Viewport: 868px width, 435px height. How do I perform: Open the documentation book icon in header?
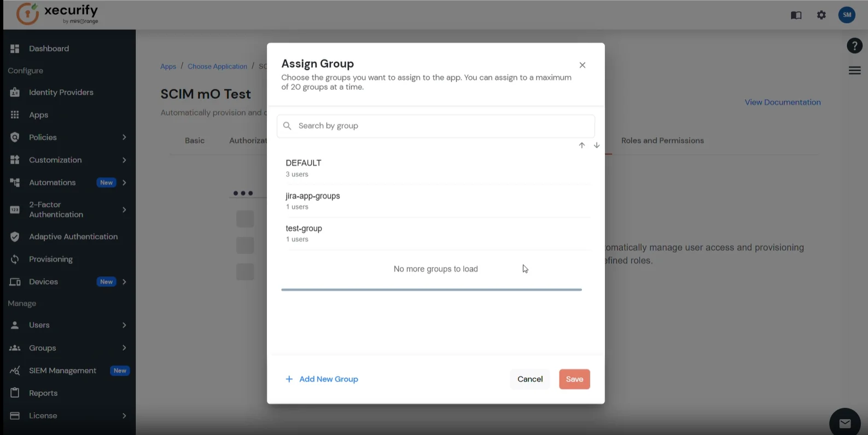coord(796,15)
